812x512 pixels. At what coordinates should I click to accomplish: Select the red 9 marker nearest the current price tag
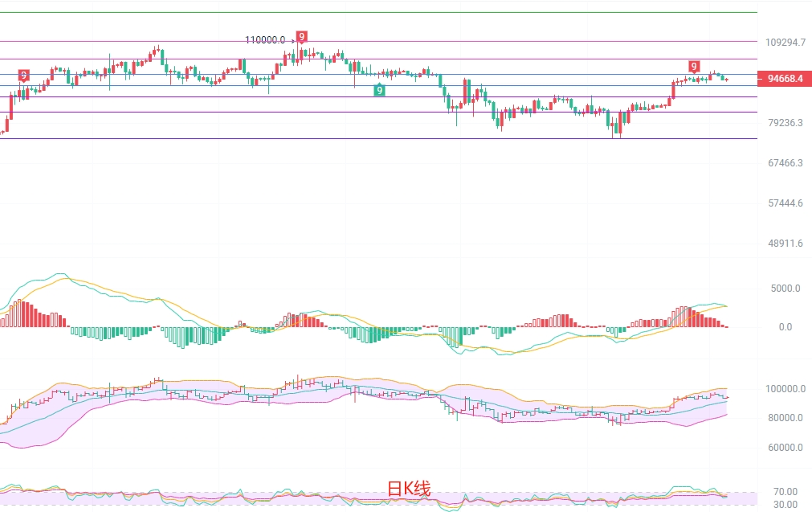694,67
